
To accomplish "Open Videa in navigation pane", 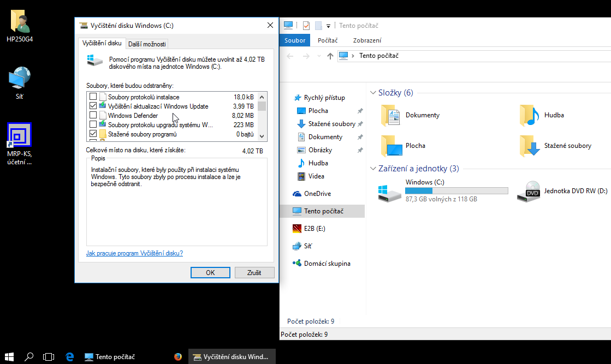I will (x=316, y=176).
